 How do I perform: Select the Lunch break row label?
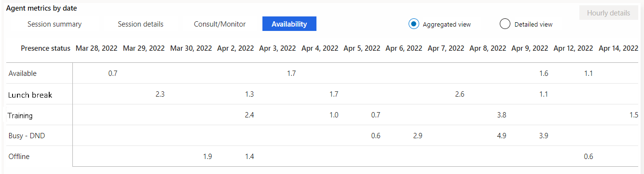[30, 95]
